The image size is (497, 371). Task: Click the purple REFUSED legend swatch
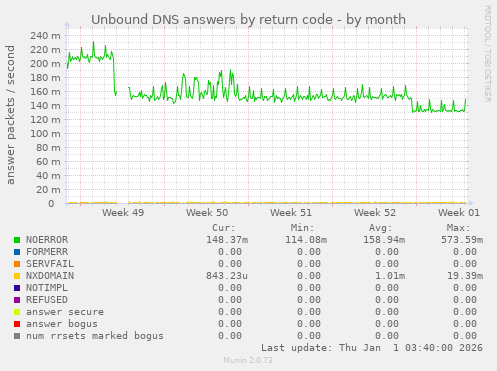[x=17, y=300]
